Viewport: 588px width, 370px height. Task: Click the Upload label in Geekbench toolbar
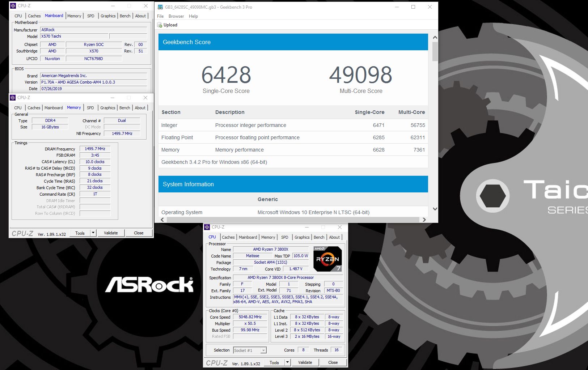click(170, 25)
